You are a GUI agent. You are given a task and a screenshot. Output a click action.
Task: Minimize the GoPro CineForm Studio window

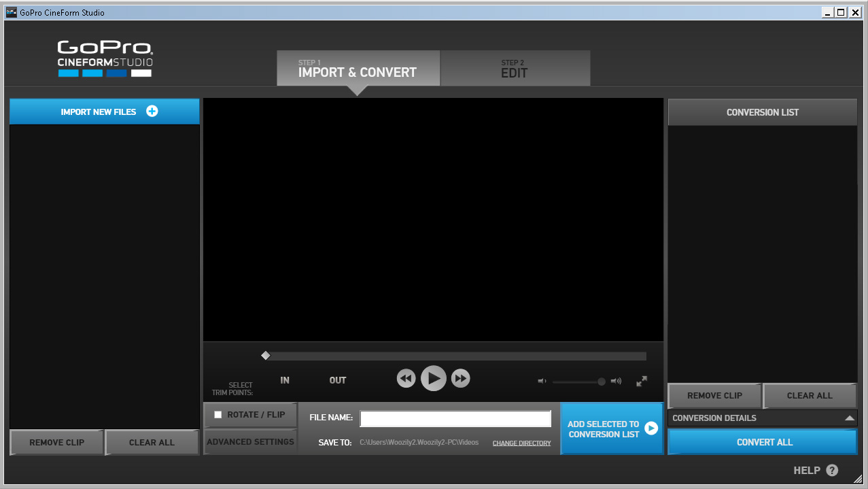click(x=827, y=12)
